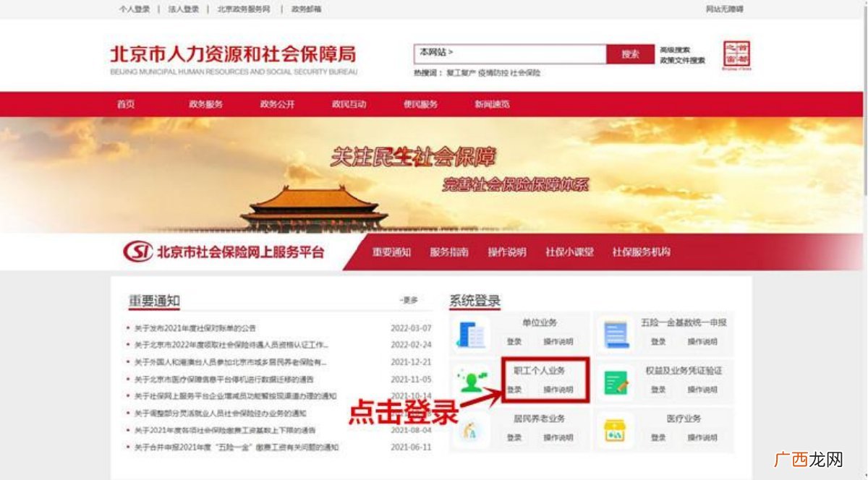Viewport: 868px width, 480px height.
Task: Open notice about 合并申报2021年度五险一金缴费工资
Action: pyautogui.click(x=237, y=447)
